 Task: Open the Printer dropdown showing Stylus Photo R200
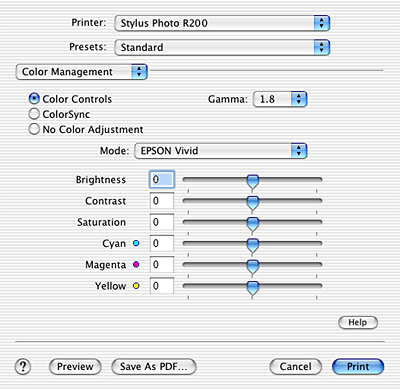click(x=222, y=23)
